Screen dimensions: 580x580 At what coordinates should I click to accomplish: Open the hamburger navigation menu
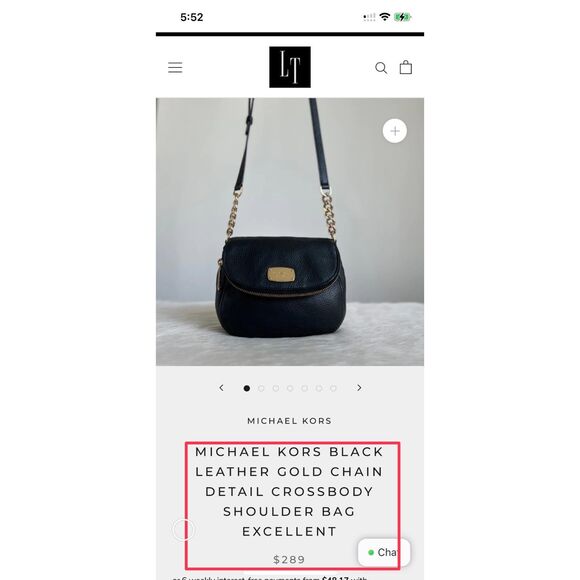pyautogui.click(x=175, y=68)
